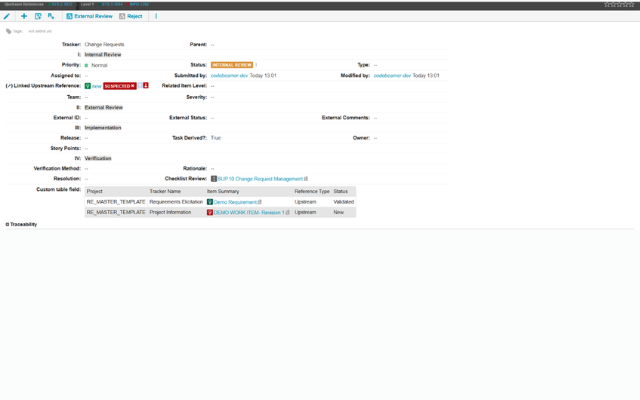Click Requirements Elicitation tracker cell
The width and height of the screenshot is (640, 400).
pyautogui.click(x=176, y=202)
